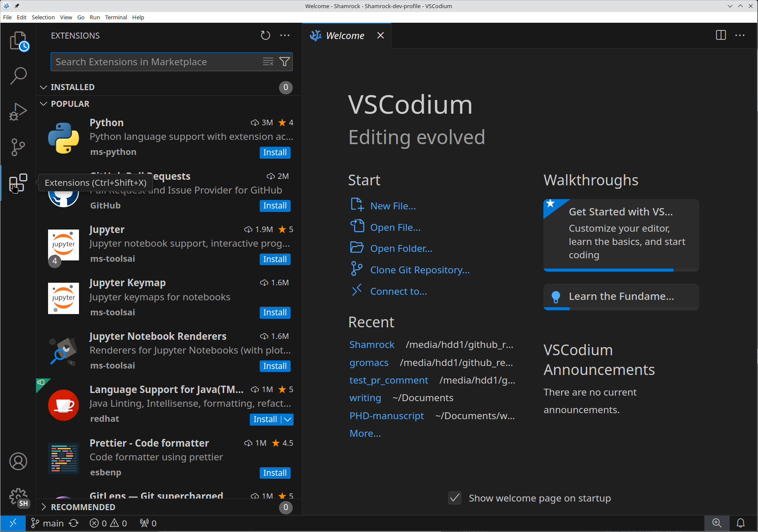Install the Jupyter extension
Viewport: 758px width, 532px height.
click(275, 259)
